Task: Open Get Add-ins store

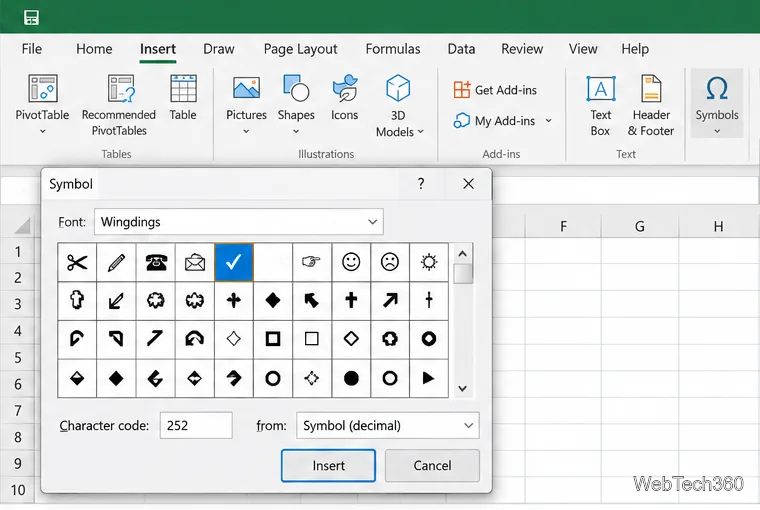Action: (495, 90)
